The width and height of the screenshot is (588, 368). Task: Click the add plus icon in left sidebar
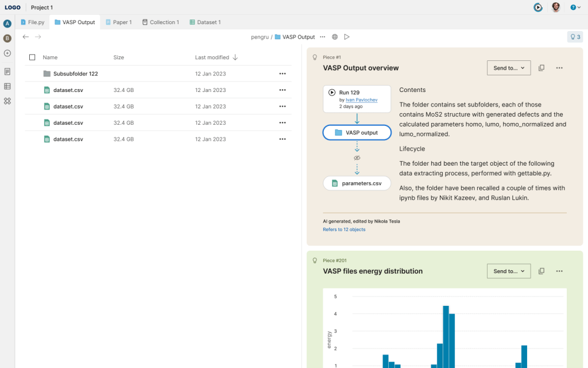[x=7, y=53]
